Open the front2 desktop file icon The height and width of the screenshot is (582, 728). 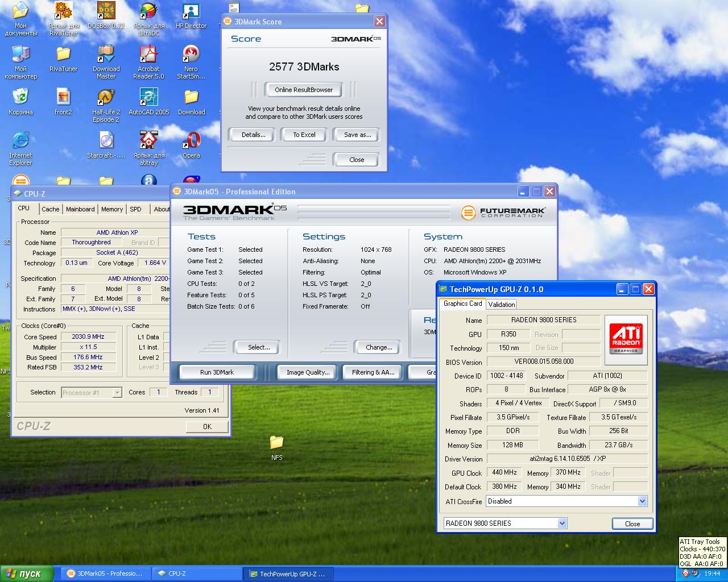[x=63, y=97]
